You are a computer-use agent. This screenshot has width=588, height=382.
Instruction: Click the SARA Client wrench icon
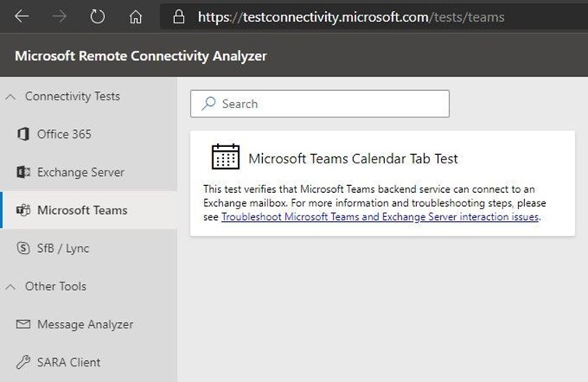(x=23, y=363)
